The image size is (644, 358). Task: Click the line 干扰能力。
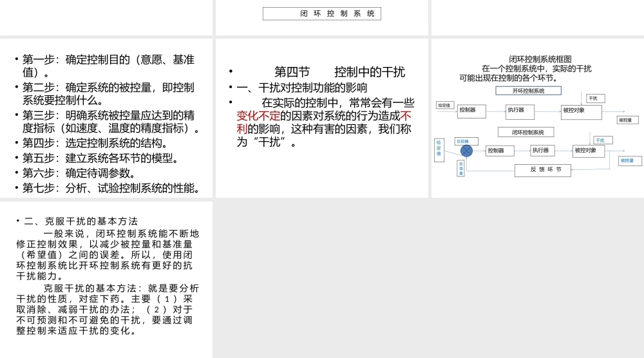[x=40, y=276]
